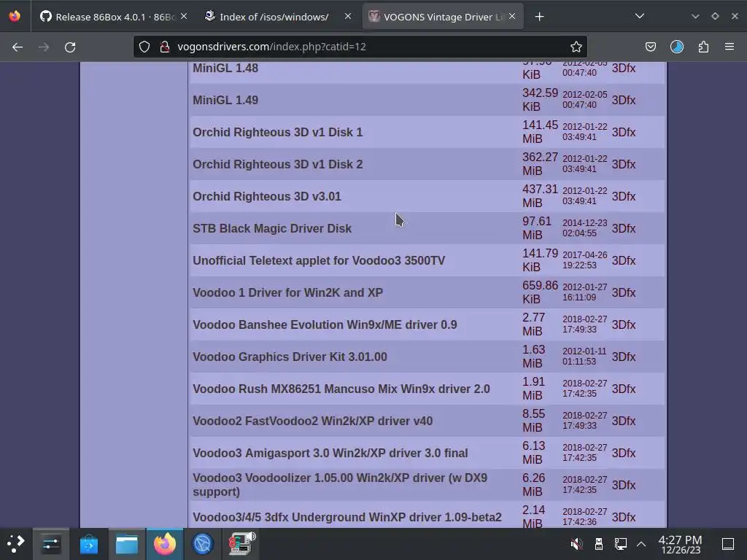The image size is (747, 560).
Task: Open Voodoo 1 Driver for Win2K and XP
Action: (287, 292)
